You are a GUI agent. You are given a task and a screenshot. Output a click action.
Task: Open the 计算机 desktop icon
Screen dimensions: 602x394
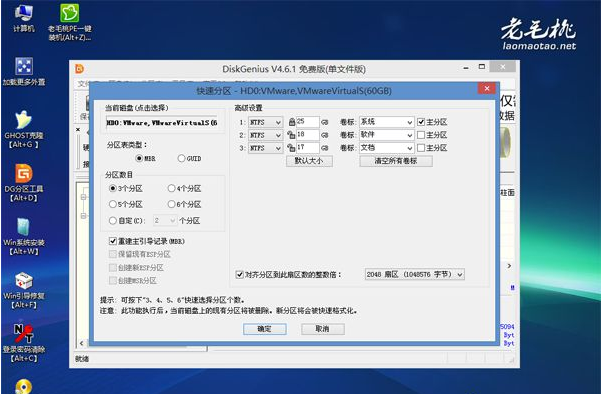24,18
